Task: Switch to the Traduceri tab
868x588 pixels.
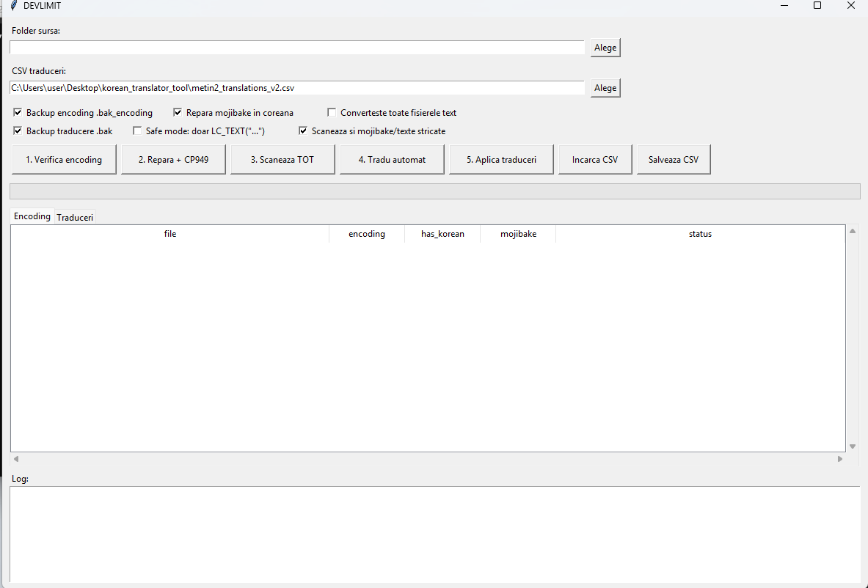Action: point(75,218)
